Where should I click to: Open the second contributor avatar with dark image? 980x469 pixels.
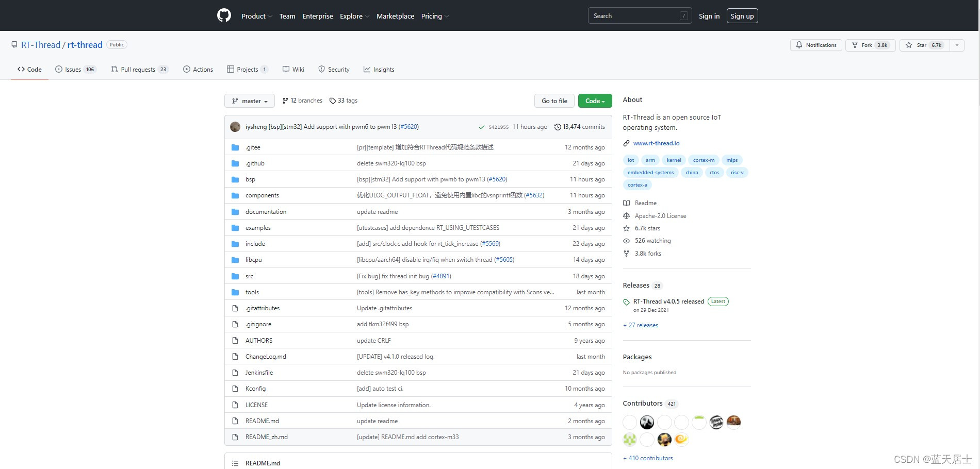click(x=647, y=422)
